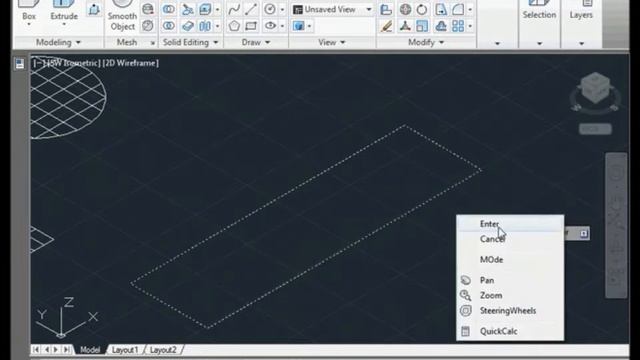Viewport: 640px width, 360px height.
Task: Open the Array flyout dropdown arrow
Action: (x=470, y=26)
